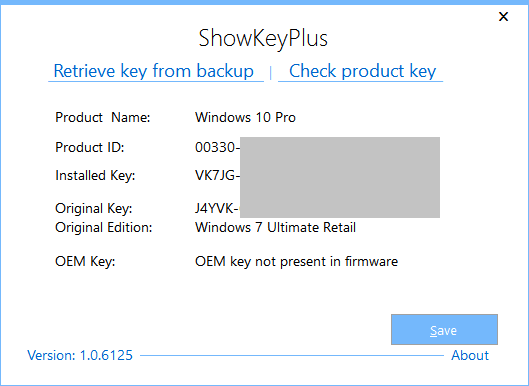Open the Check product key link
The height and width of the screenshot is (386, 529).
(x=362, y=71)
